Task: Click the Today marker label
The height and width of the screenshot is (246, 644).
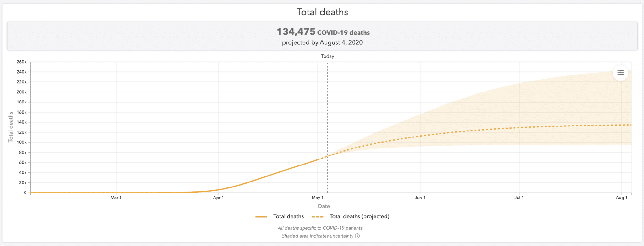Action: [x=327, y=56]
